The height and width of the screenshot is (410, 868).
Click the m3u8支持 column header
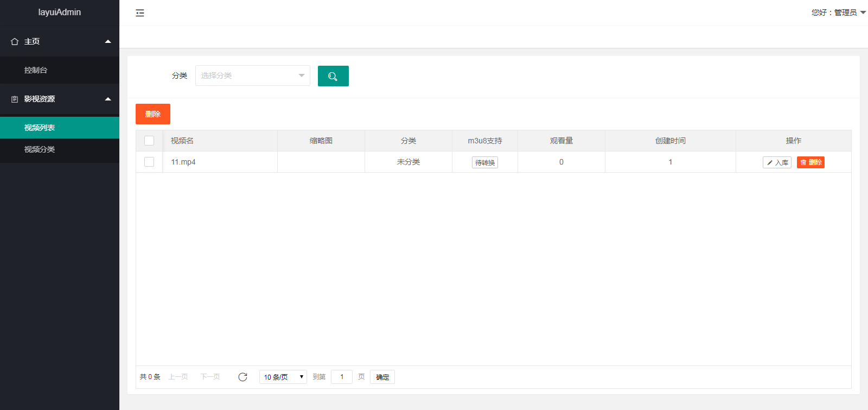tap(485, 141)
